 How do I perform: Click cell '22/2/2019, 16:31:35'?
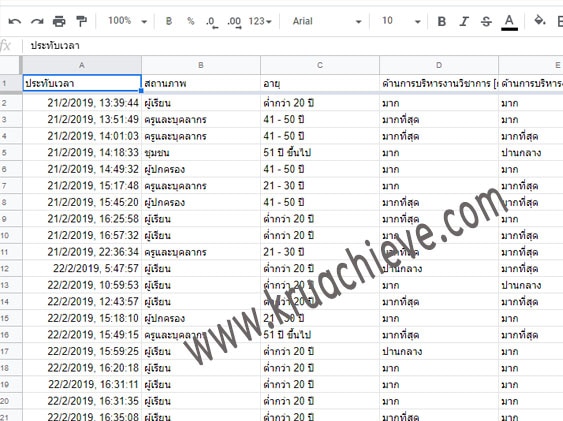pyautogui.click(x=82, y=401)
